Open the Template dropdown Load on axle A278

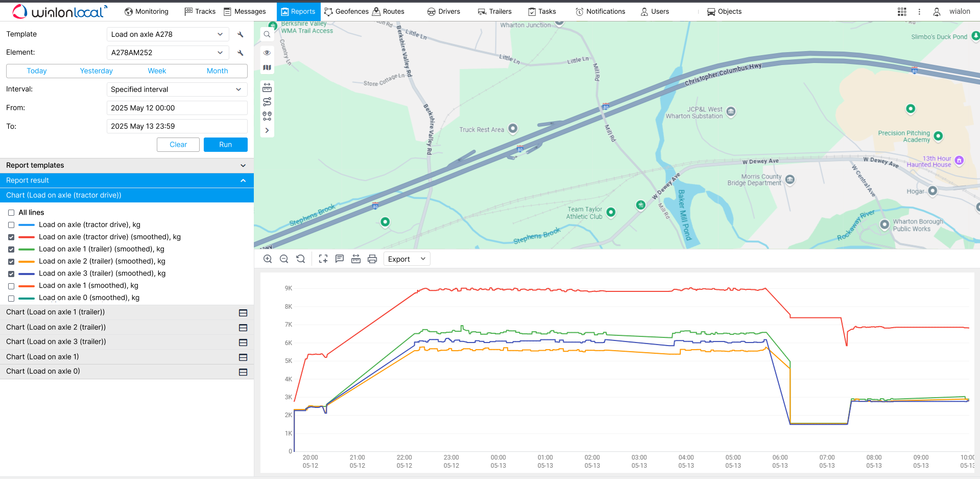point(167,34)
